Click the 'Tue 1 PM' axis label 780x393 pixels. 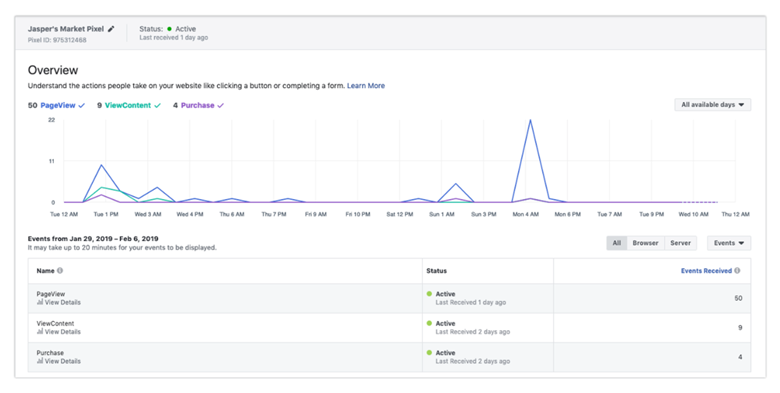[106, 214]
